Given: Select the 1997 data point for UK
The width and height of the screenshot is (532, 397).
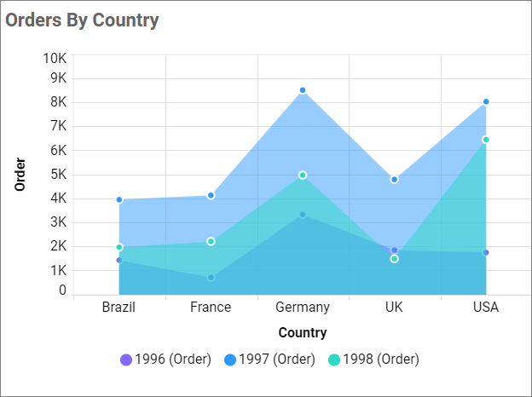Looking at the screenshot, I should [394, 180].
